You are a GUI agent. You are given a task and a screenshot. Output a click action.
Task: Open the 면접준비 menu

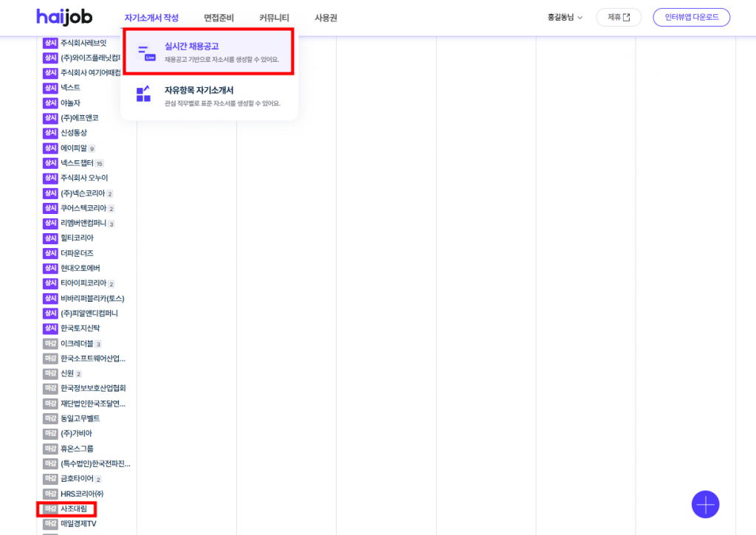coord(219,18)
